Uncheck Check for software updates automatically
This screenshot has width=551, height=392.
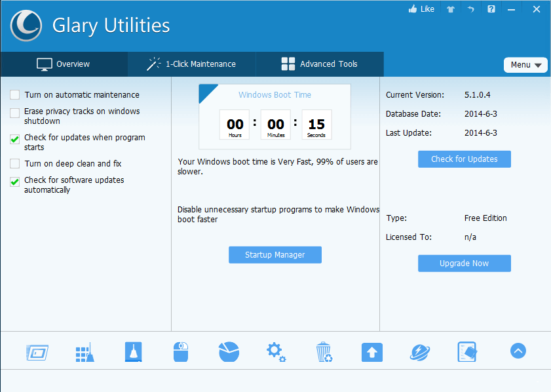tap(15, 182)
